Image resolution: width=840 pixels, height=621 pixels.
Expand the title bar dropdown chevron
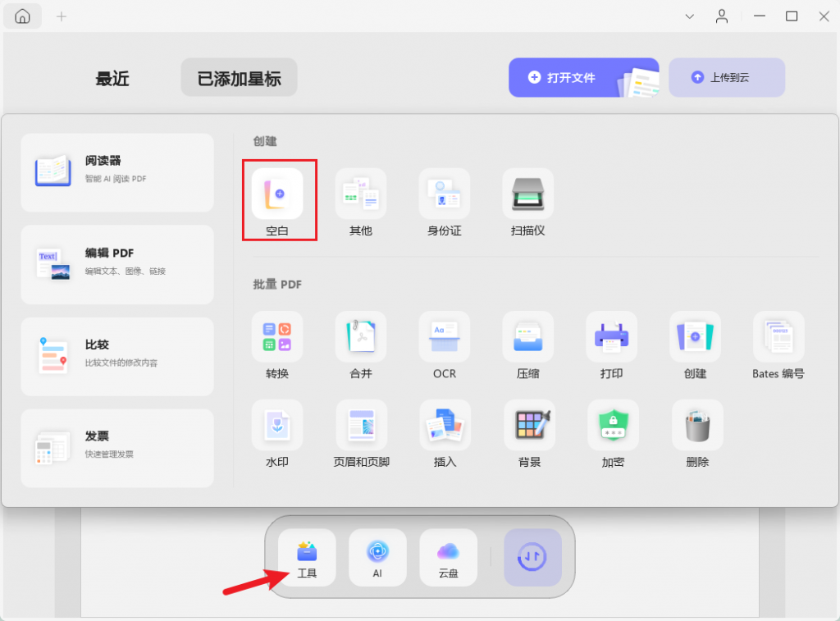(690, 16)
